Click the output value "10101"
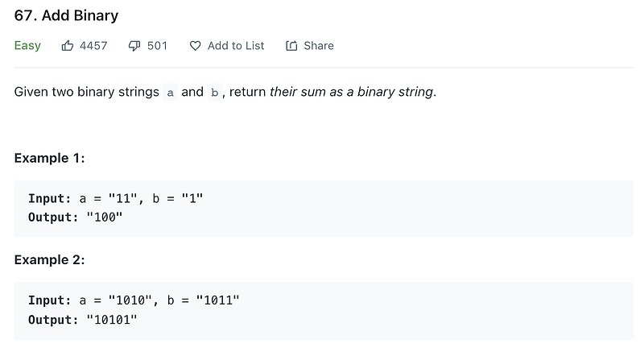This screenshot has width=644, height=352. pos(112,320)
